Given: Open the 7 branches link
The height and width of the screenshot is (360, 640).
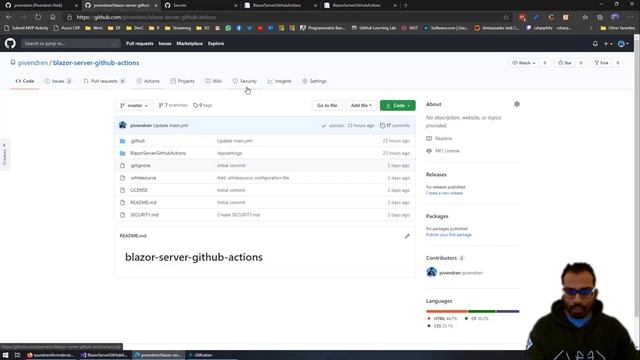Looking at the screenshot, I should (x=173, y=105).
